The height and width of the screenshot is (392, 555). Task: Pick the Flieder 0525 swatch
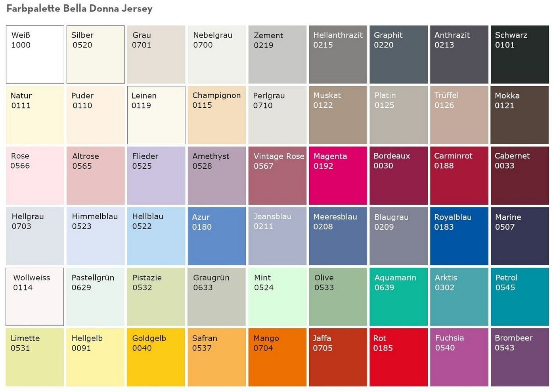(x=156, y=176)
